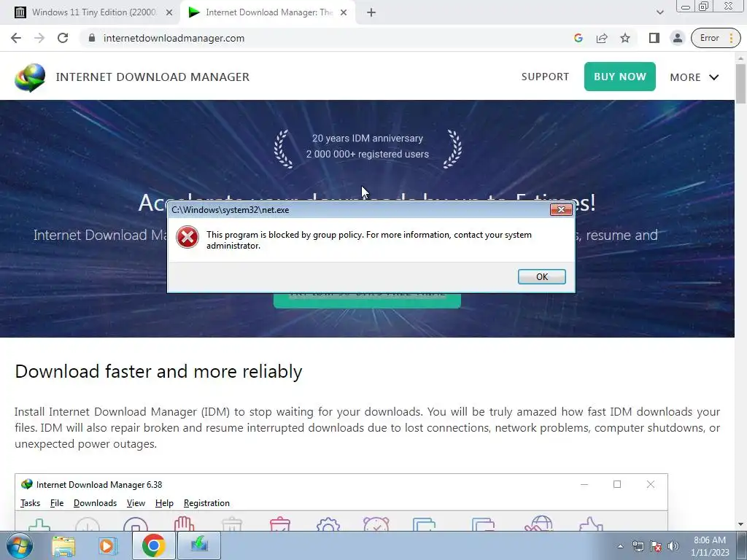This screenshot has width=747, height=560.
Task: Open Help menu in IDM screenshot
Action: 164,503
